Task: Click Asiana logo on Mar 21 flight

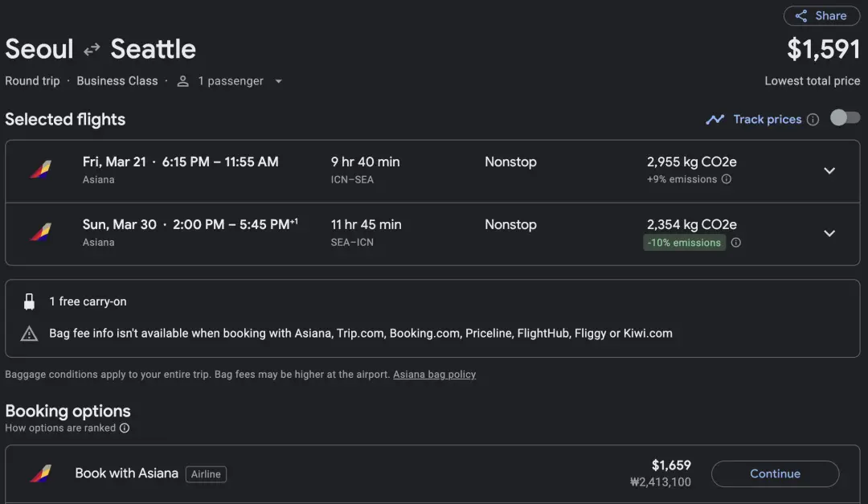Action: 40,170
